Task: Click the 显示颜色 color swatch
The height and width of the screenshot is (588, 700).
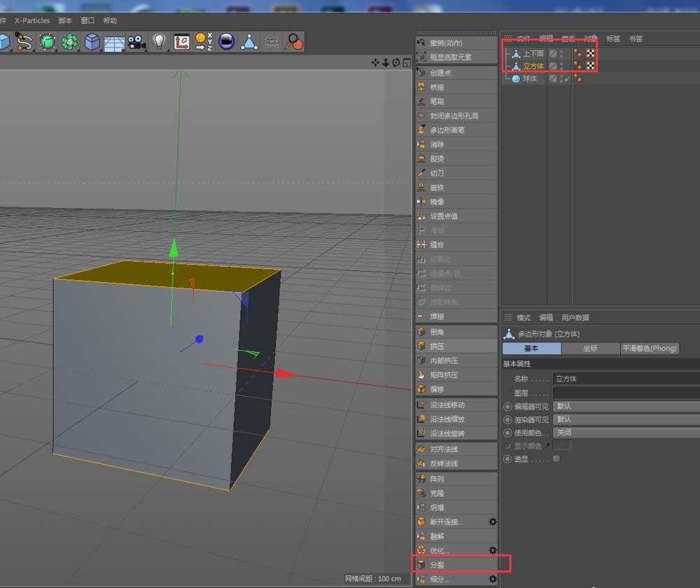Action: click(561, 446)
